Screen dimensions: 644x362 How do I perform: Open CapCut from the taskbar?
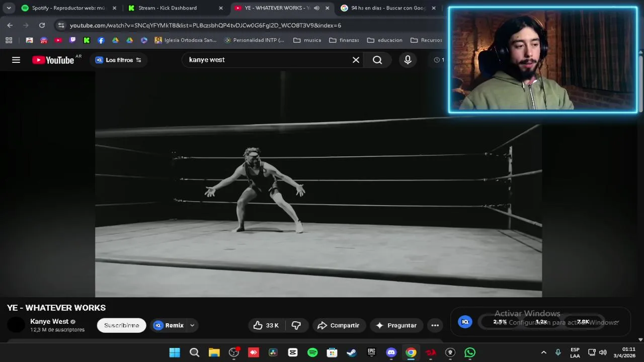(x=293, y=352)
